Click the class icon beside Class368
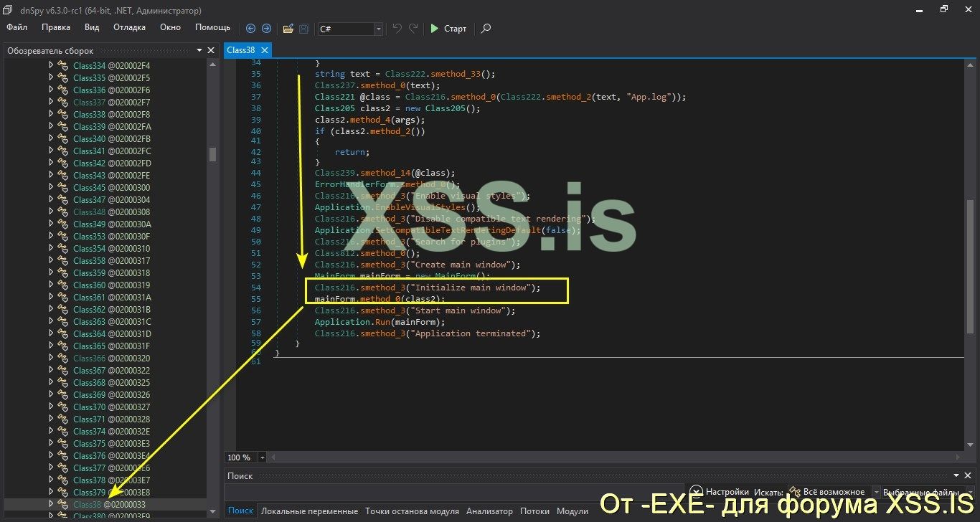The width and height of the screenshot is (980, 522). [x=63, y=382]
